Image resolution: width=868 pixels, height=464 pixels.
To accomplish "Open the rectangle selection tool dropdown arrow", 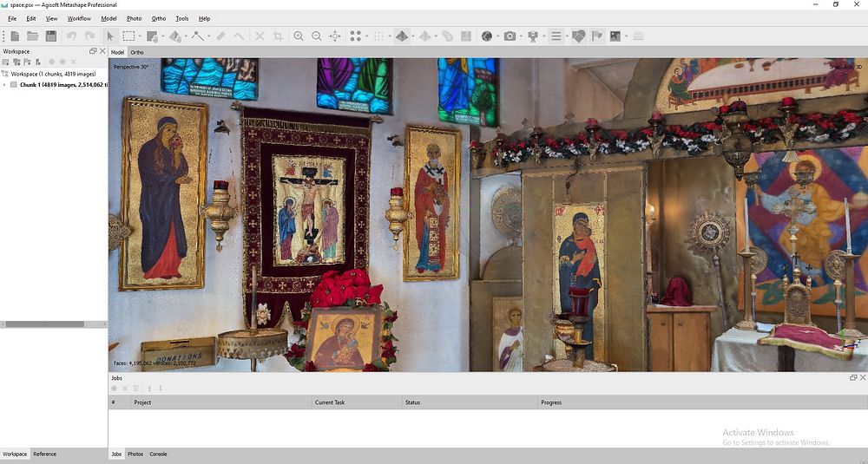I will pos(141,36).
